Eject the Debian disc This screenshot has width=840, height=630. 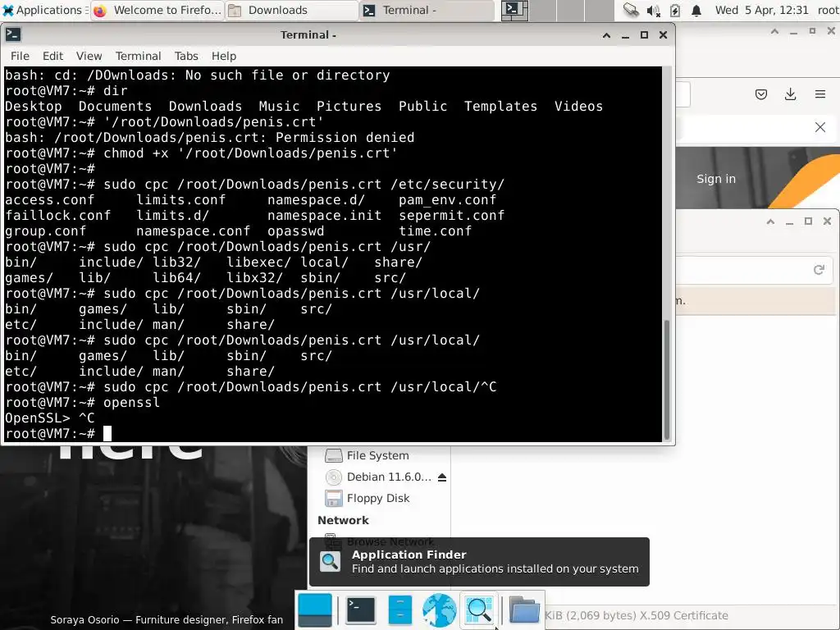(x=442, y=477)
